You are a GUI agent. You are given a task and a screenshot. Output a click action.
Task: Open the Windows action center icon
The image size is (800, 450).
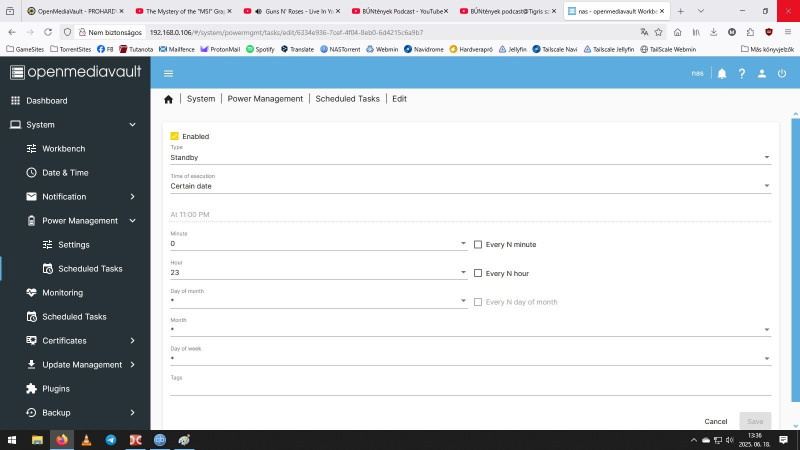coord(784,440)
